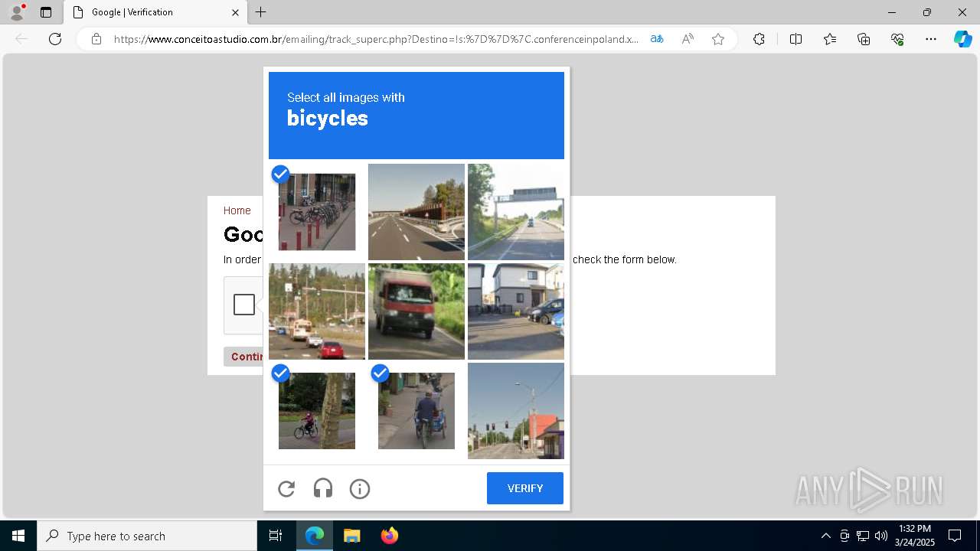View site information lock icon

coord(96,39)
